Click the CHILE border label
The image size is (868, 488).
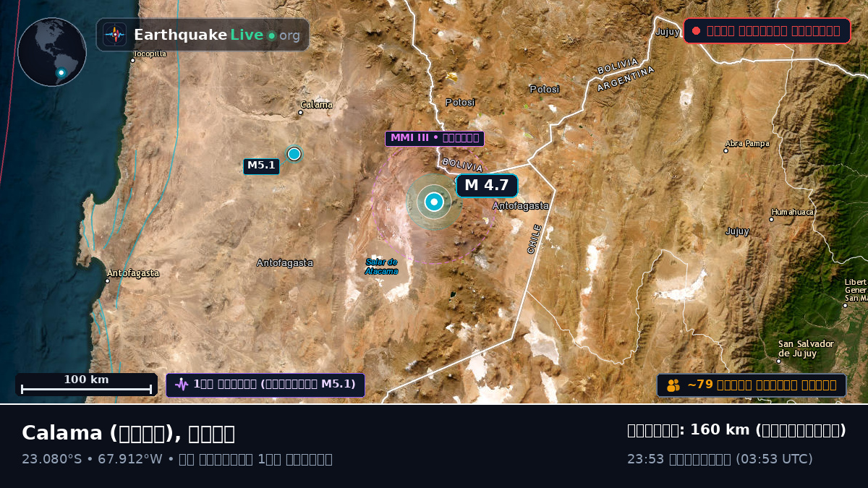tap(535, 239)
